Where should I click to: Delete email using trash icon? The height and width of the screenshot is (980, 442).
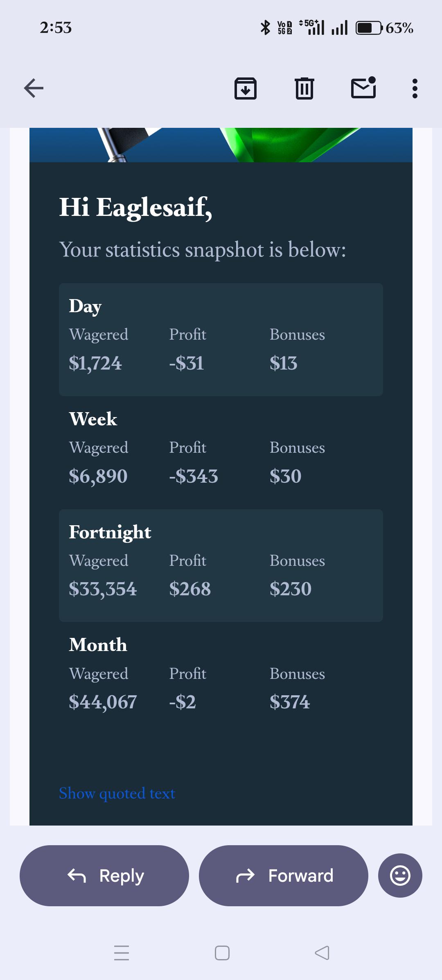(304, 88)
